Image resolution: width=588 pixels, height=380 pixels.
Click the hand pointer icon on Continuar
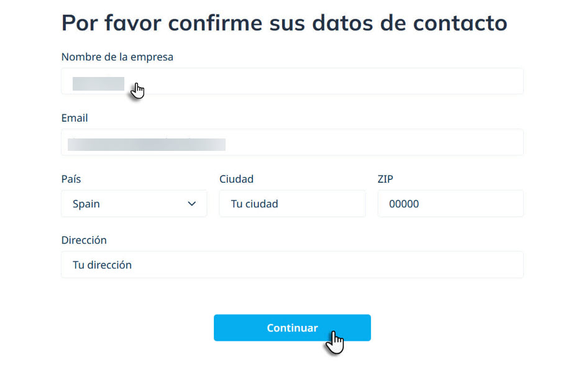coord(335,342)
